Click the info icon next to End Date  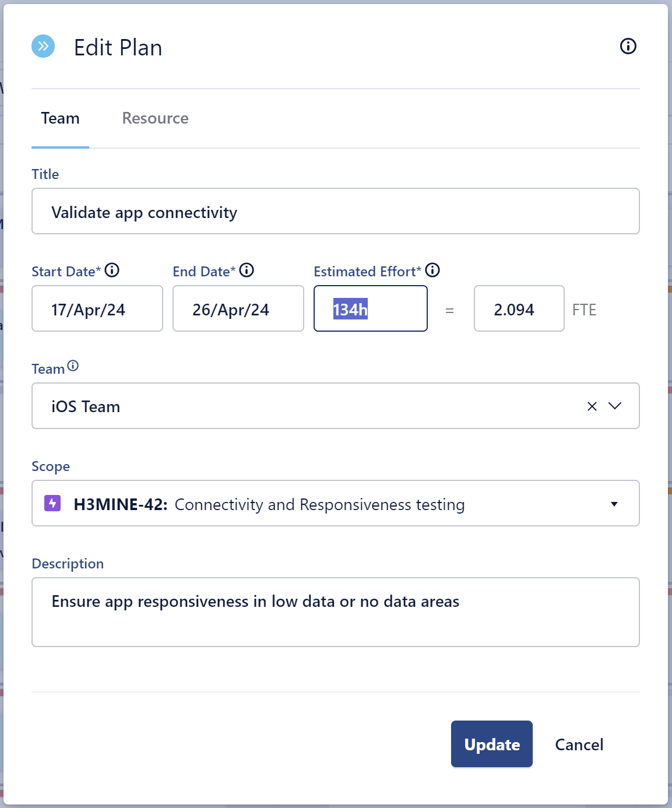(x=247, y=270)
